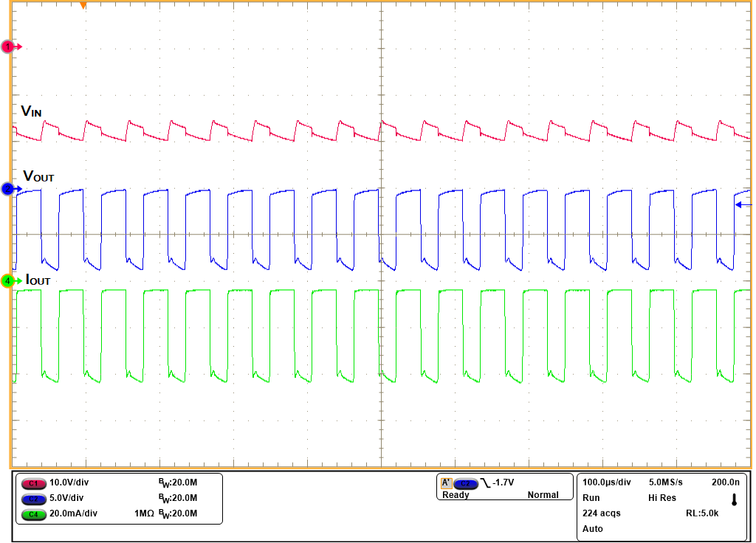This screenshot has height=543, width=756.
Task: Click the channel 4 ground reference marker
Action: point(6,281)
